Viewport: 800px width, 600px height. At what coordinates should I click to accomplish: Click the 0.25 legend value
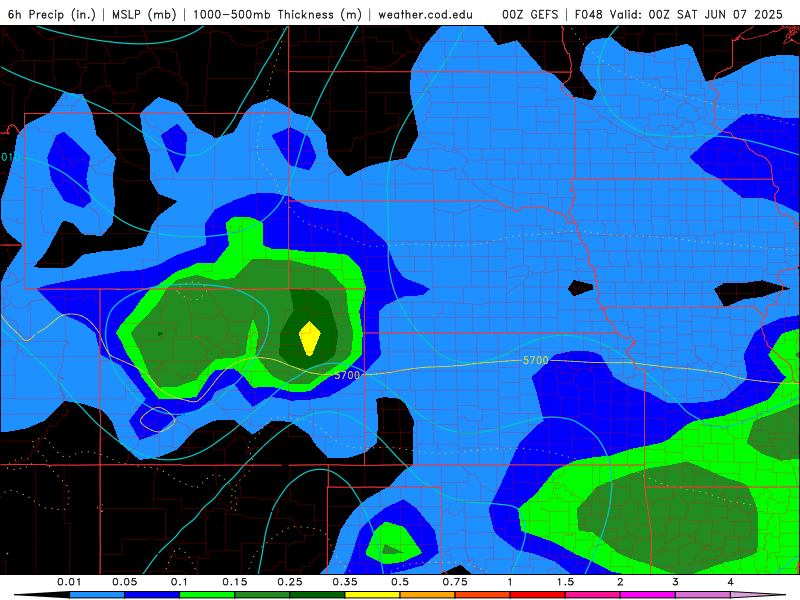click(290, 582)
